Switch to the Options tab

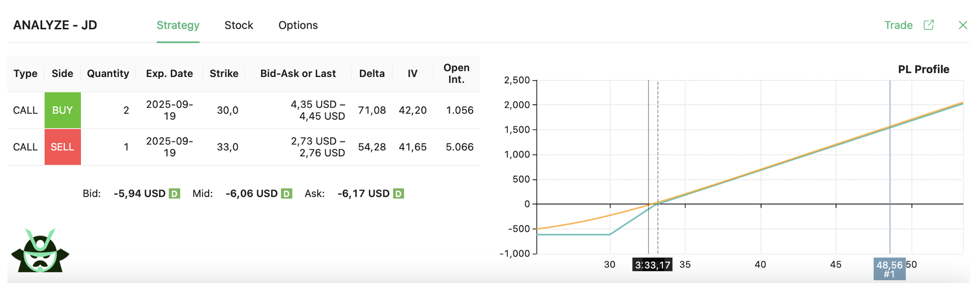point(298,25)
